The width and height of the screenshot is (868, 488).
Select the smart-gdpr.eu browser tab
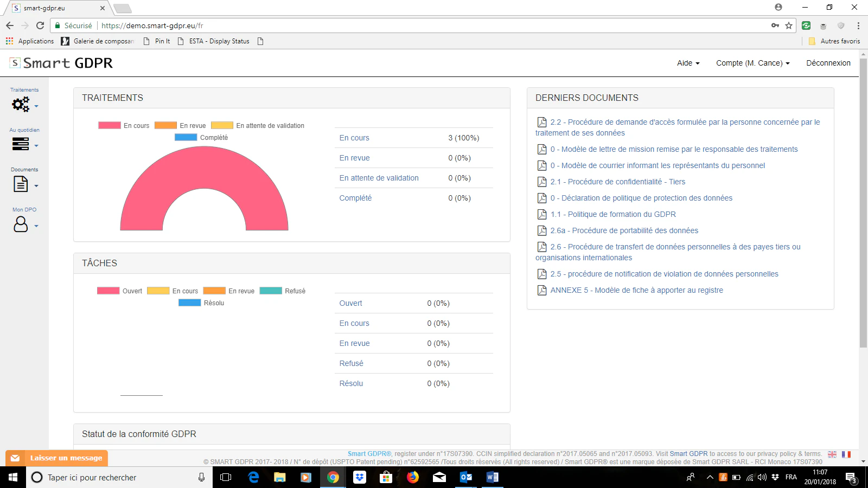point(57,8)
